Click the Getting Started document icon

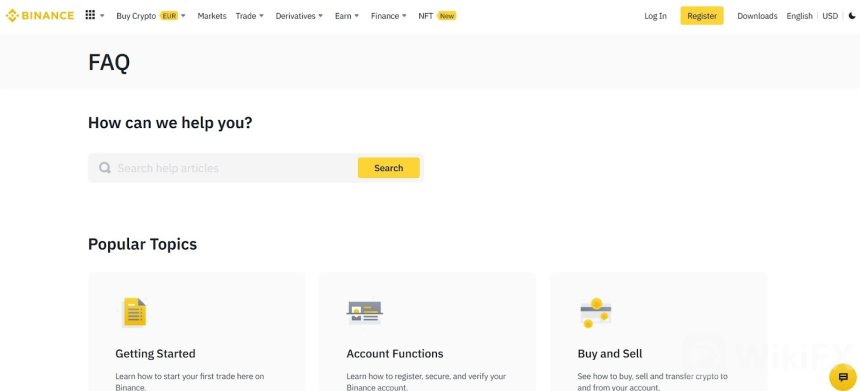tap(134, 312)
